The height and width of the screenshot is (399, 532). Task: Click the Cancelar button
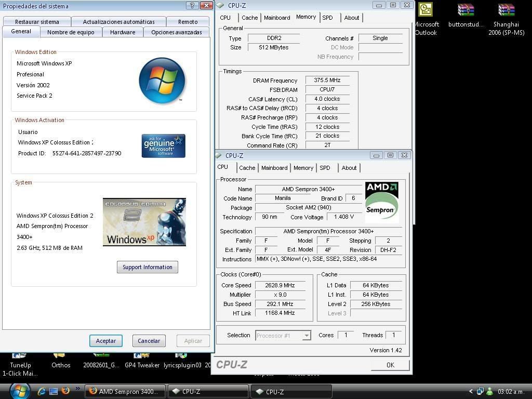point(149,341)
